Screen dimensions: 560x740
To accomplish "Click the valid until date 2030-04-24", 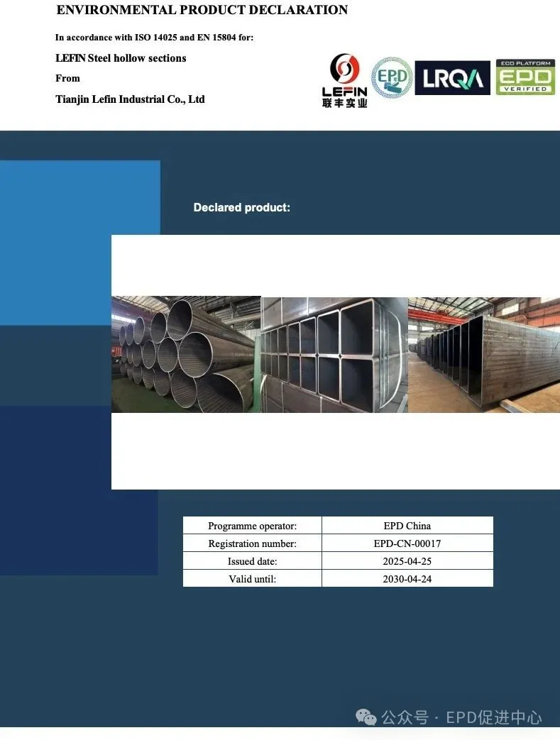I will coord(407,579).
